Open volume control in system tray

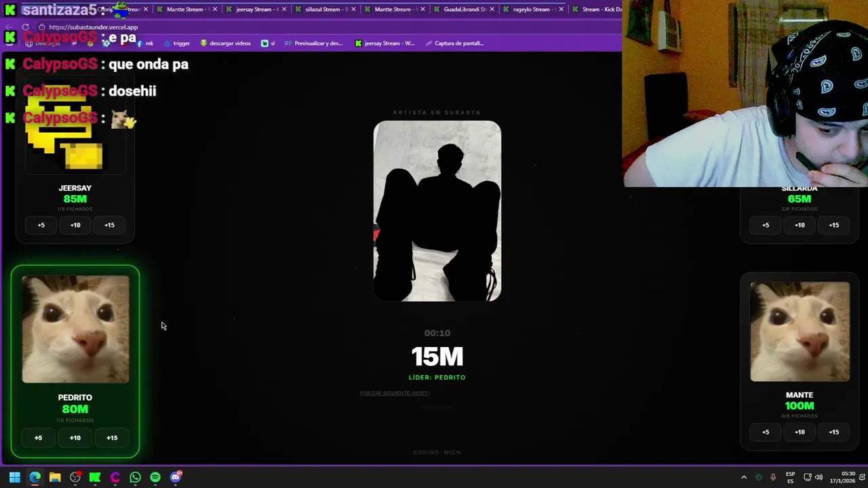(x=818, y=477)
